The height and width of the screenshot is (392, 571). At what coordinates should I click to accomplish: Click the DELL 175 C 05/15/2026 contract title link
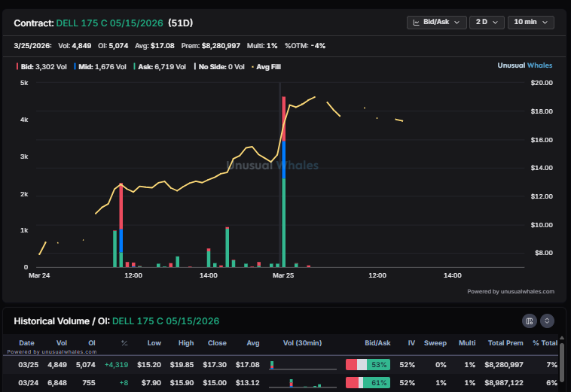pyautogui.click(x=110, y=23)
